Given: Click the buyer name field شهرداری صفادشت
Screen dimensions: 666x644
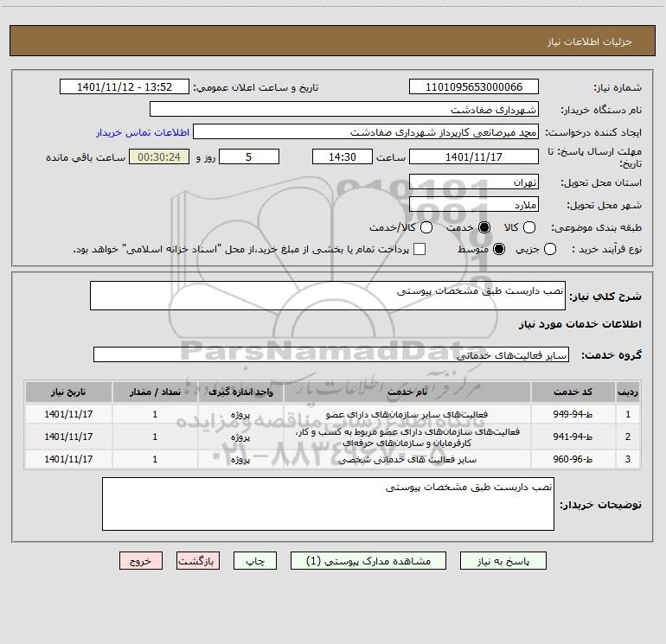Looking at the screenshot, I should click(344, 109).
